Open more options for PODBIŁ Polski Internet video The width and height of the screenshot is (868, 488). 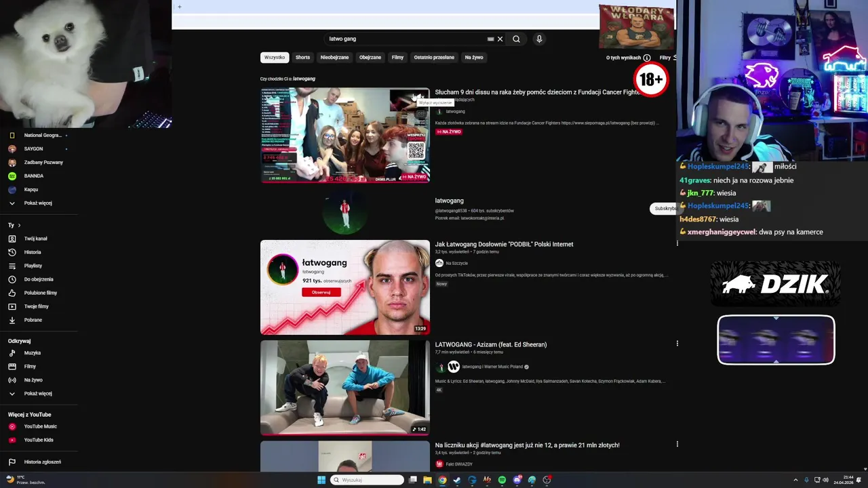pyautogui.click(x=677, y=243)
